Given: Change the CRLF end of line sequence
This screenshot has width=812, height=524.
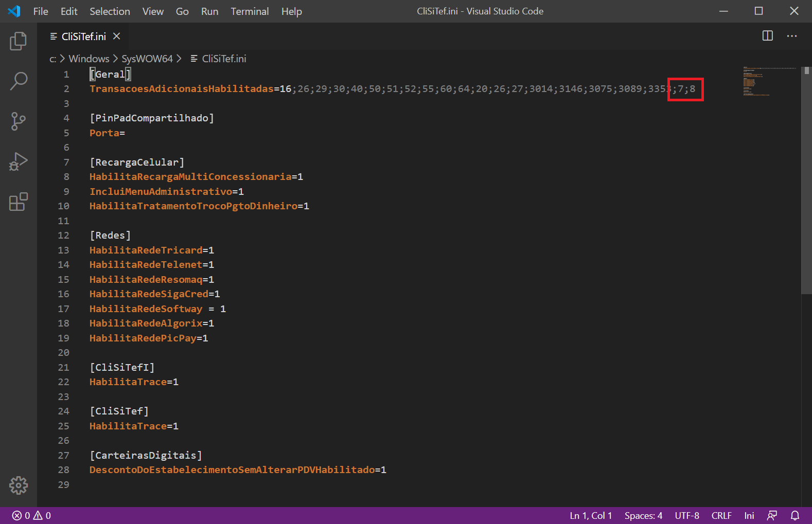Looking at the screenshot, I should (721, 515).
